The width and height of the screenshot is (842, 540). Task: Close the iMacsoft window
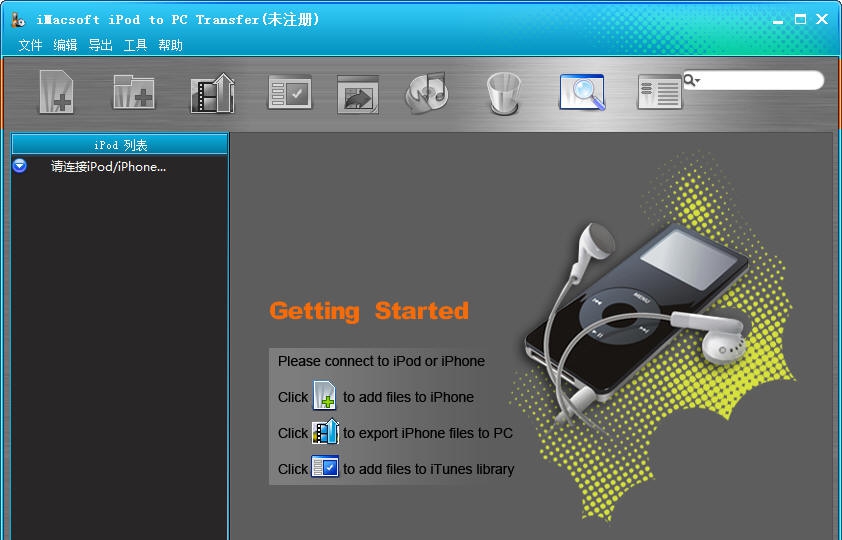tap(822, 19)
